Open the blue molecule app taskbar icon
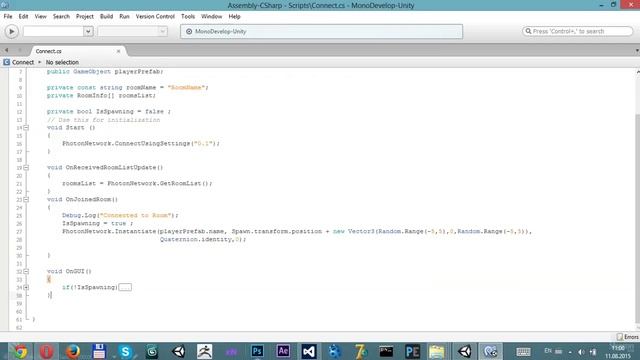Image resolution: width=640 pixels, height=360 pixels. (x=335, y=351)
